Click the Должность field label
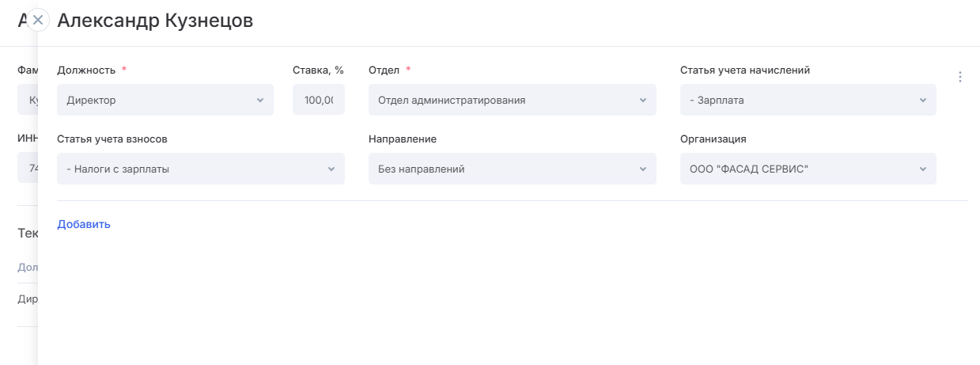 tap(86, 70)
